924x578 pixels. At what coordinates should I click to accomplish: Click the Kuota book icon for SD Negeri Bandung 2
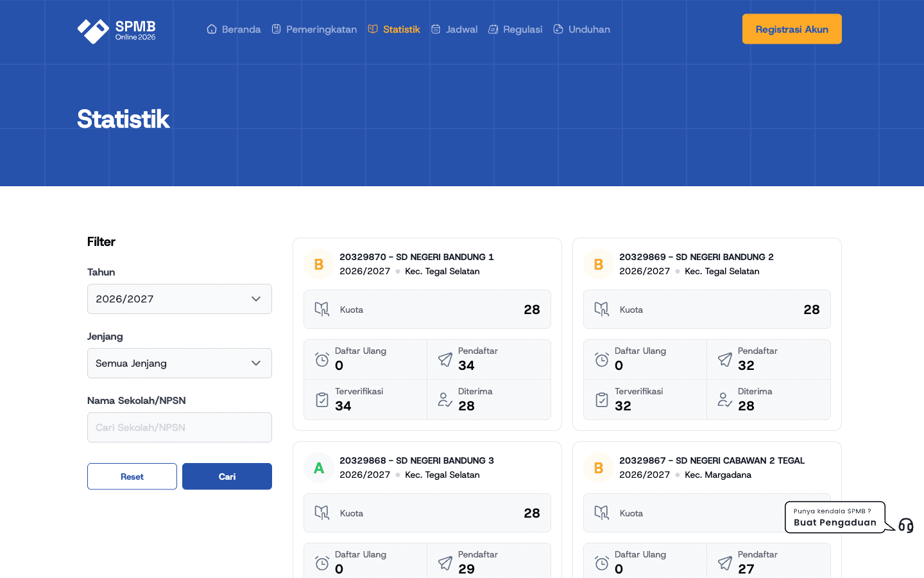(x=602, y=310)
